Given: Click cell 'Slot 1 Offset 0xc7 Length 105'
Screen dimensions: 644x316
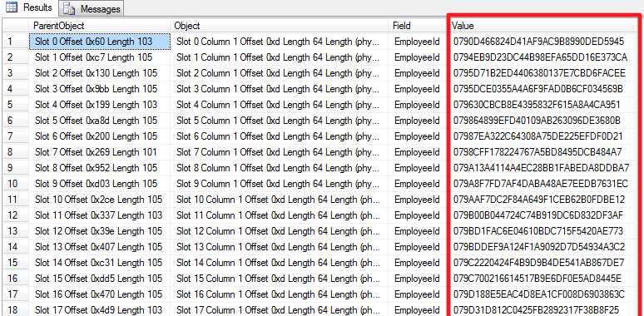Looking at the screenshot, I should click(x=99, y=57).
